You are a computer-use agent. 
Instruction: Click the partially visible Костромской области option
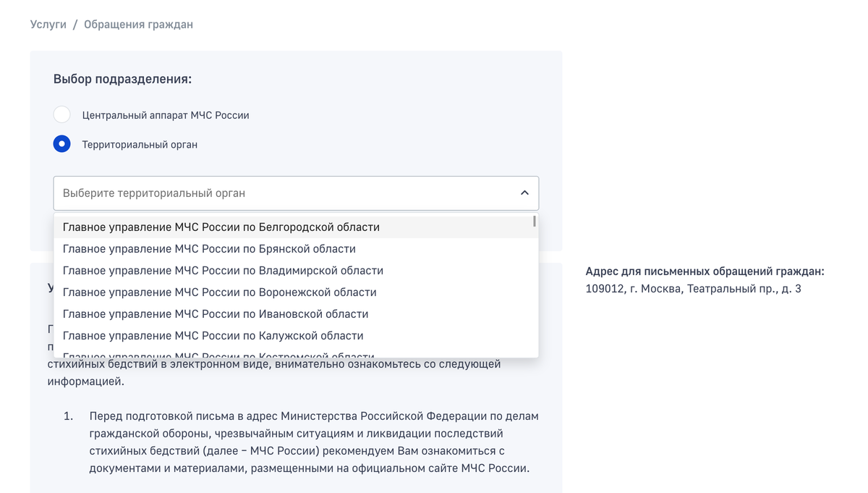218,354
